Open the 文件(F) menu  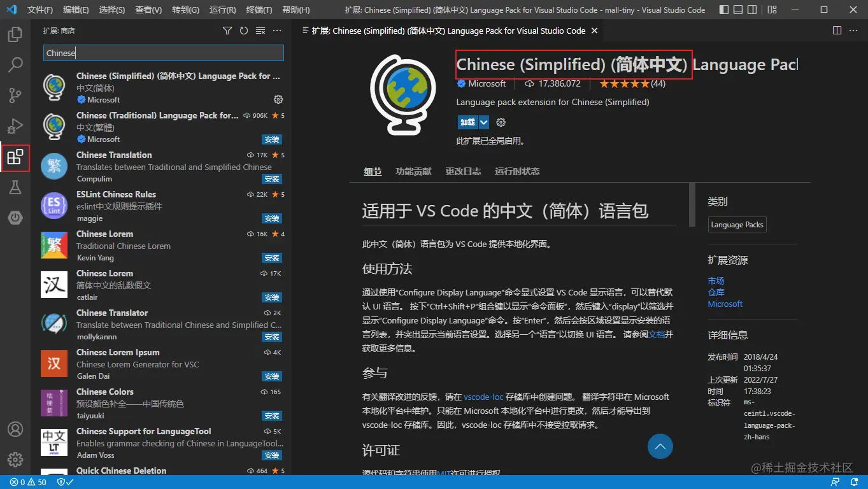(40, 10)
